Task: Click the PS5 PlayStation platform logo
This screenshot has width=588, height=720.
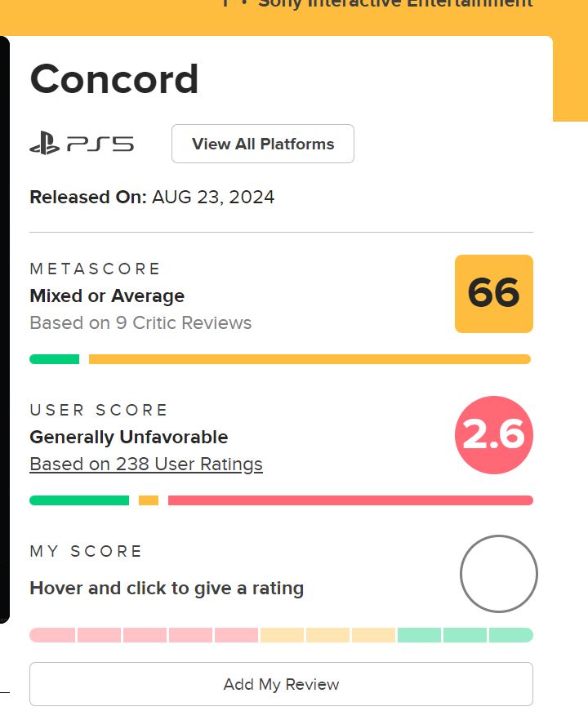Action: click(82, 144)
